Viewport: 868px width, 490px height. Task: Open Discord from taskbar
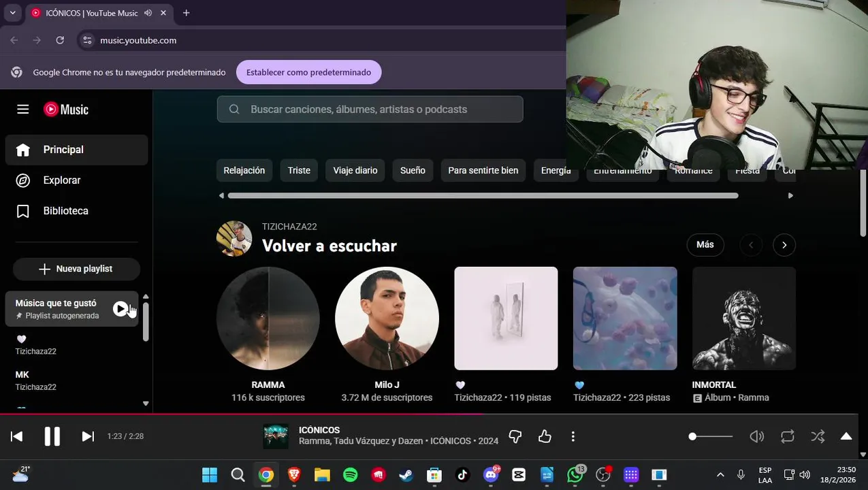click(491, 475)
